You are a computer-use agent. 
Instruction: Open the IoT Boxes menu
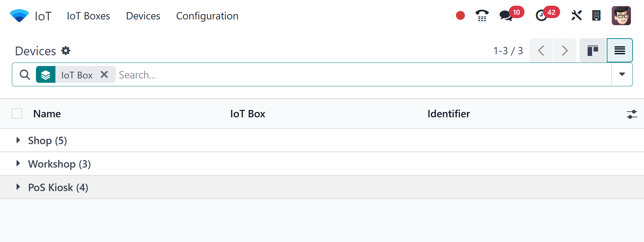(x=88, y=16)
